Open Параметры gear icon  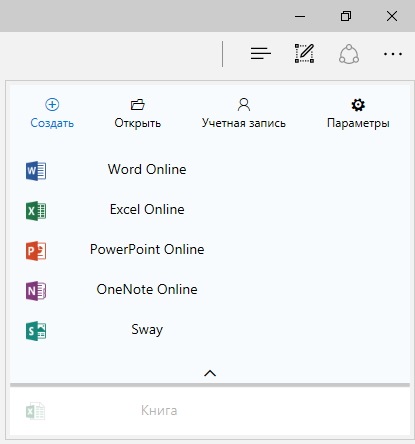coord(358,105)
